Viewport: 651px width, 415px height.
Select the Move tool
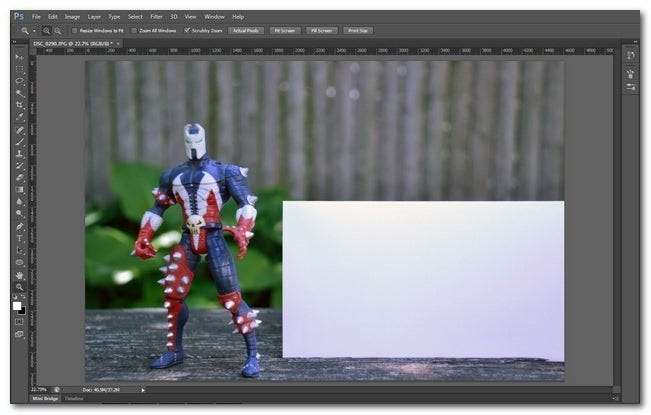(x=19, y=56)
